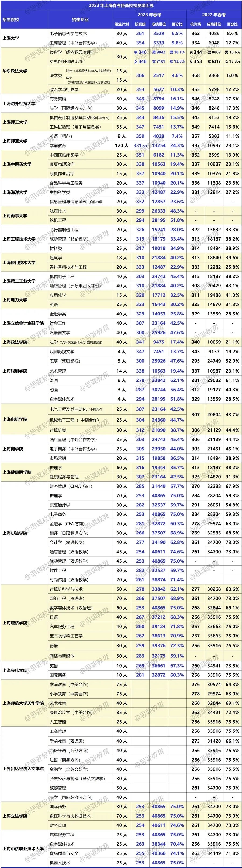Viewport: 242px width, 868px height.
Task: Click the 华东政法大学 school cell
Action: [15, 71]
